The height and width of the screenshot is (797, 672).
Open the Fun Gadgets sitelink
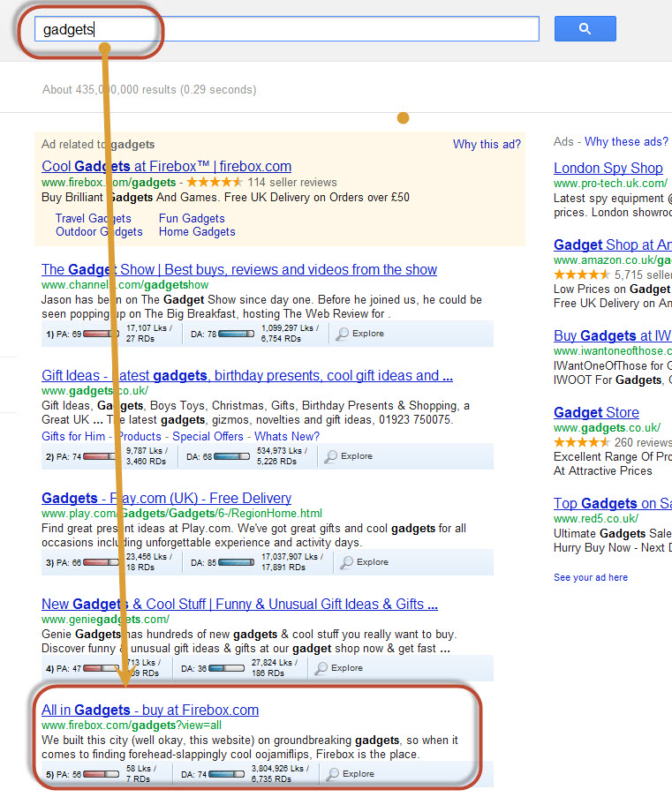pyautogui.click(x=192, y=219)
